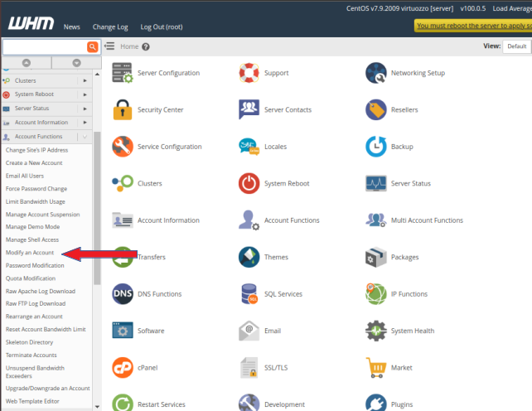
Task: Open the Account Information card icon
Action: (123, 220)
